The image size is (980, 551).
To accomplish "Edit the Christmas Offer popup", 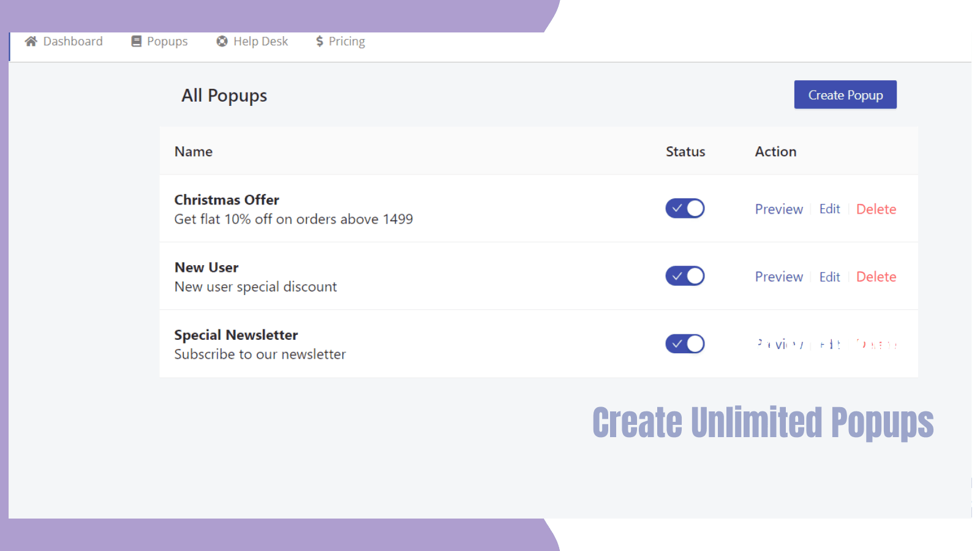I will pos(829,209).
